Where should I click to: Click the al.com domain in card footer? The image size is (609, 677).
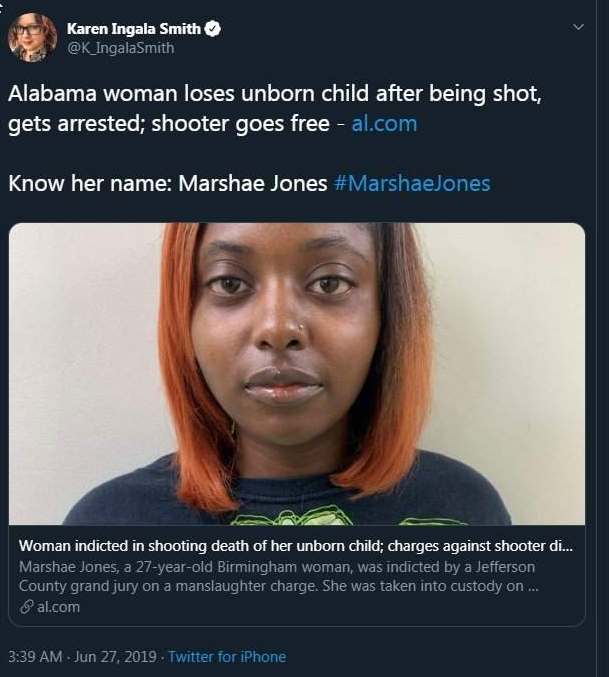(58, 607)
